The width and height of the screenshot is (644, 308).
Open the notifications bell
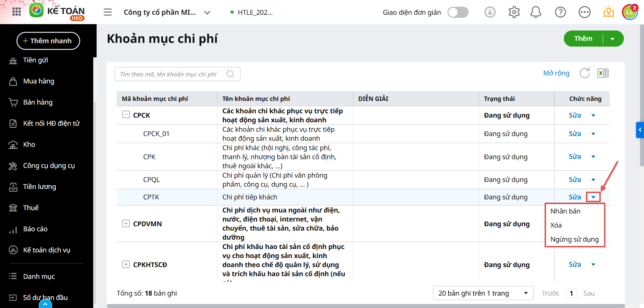click(536, 12)
